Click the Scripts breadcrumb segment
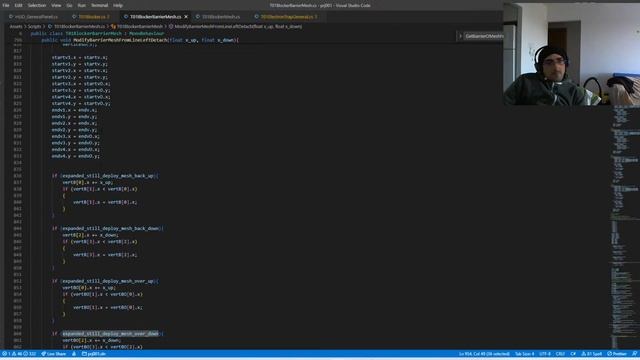Image resolution: width=640 pixels, height=360 pixels. pos(34,27)
